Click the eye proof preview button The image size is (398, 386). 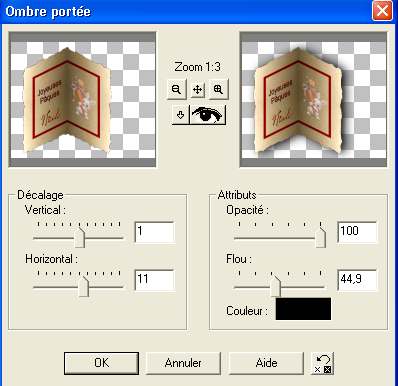[207, 115]
